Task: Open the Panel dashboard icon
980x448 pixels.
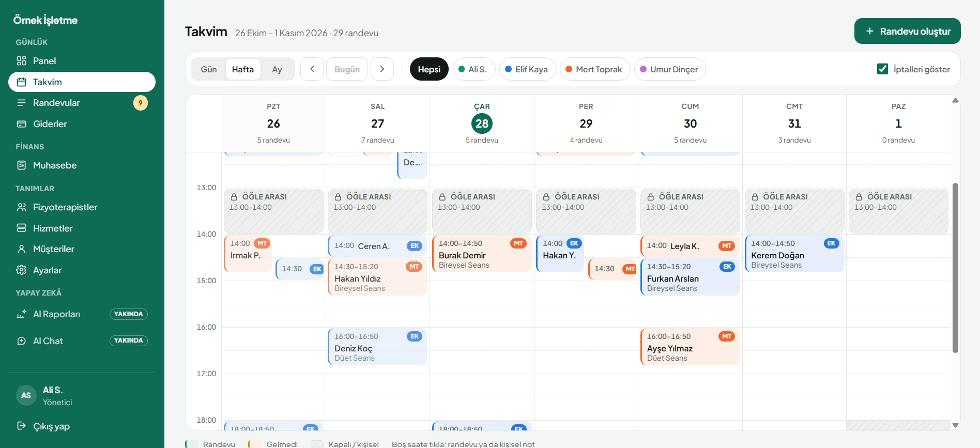Action: tap(21, 61)
